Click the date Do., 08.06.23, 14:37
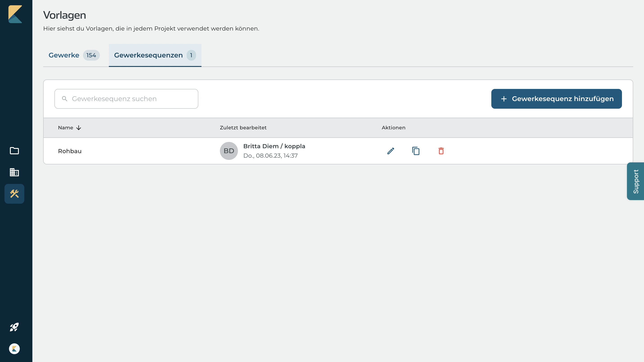Screen dimensions: 644x362 click(271, 156)
